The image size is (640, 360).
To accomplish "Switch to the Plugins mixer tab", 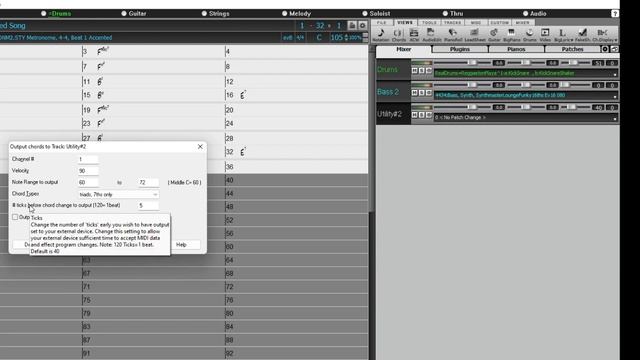I will [x=460, y=49].
